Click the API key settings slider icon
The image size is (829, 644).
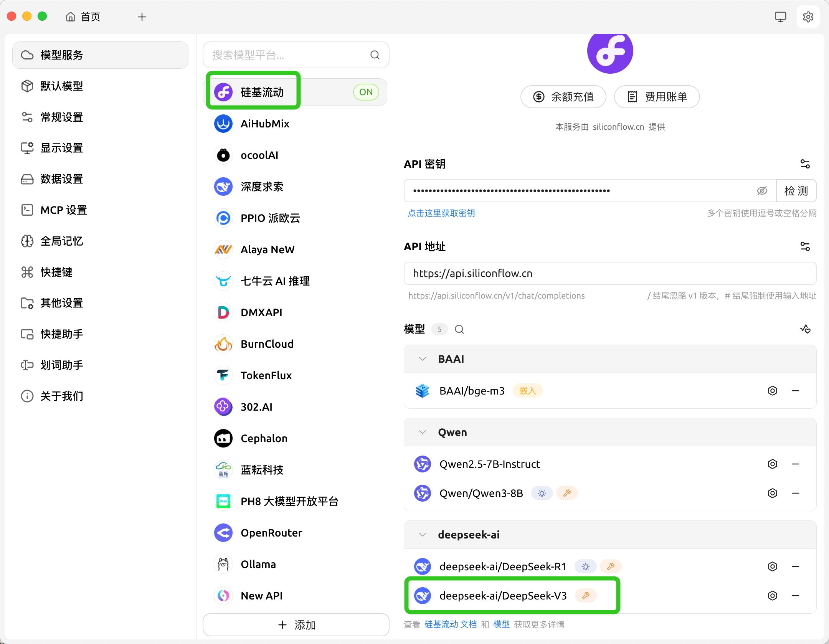point(805,164)
